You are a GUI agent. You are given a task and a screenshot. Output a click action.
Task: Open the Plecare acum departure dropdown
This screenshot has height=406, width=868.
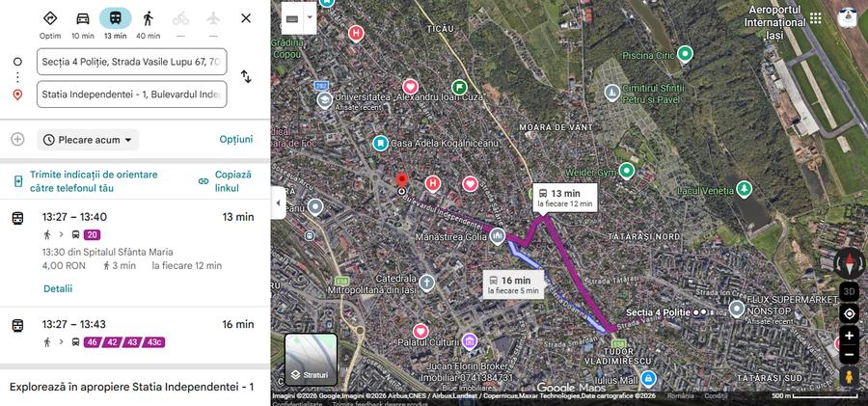(x=88, y=140)
